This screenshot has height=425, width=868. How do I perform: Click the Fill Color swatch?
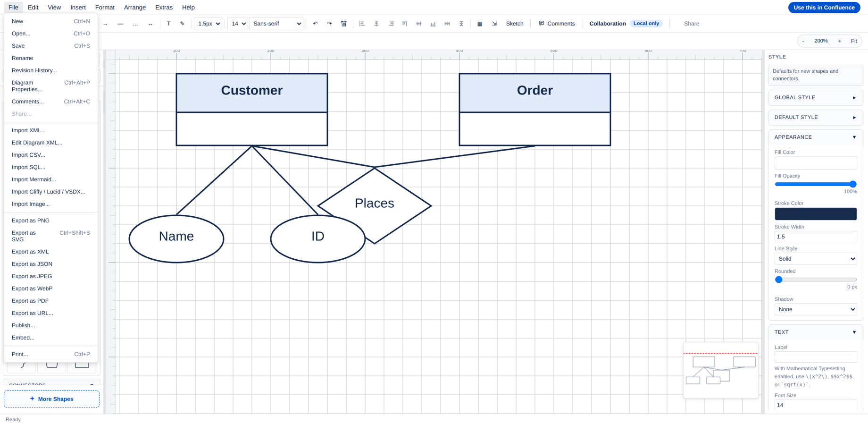pos(815,163)
